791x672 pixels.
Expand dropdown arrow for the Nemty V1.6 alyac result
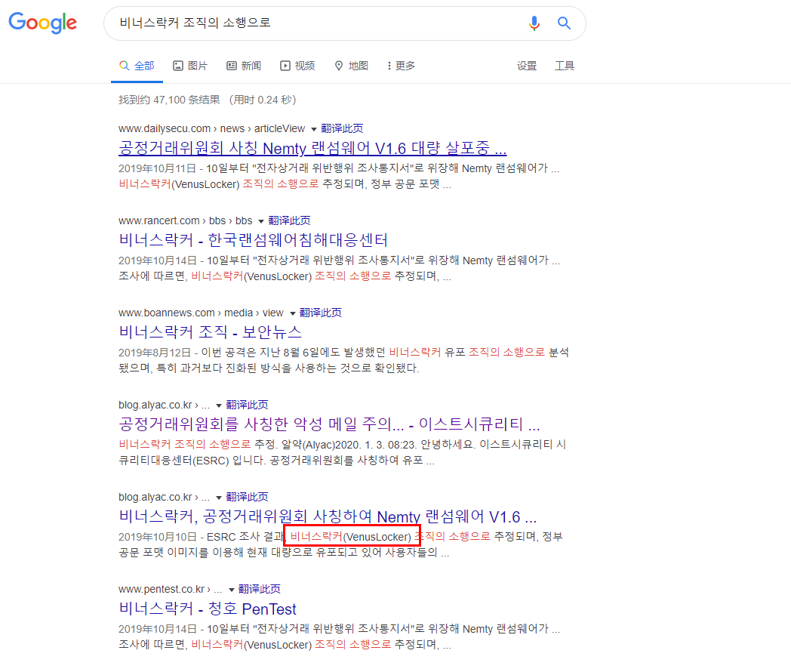pos(219,498)
